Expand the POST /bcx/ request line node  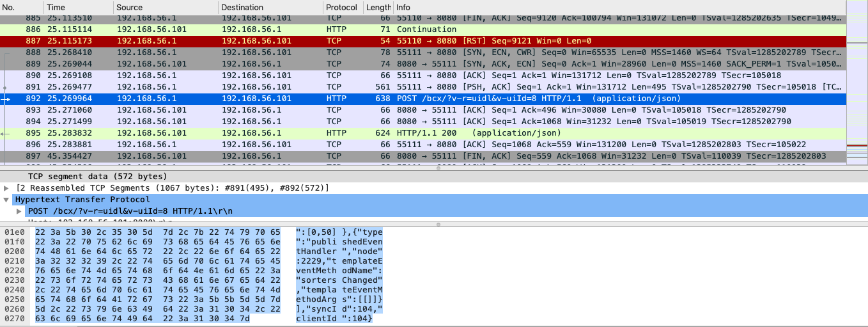point(19,211)
